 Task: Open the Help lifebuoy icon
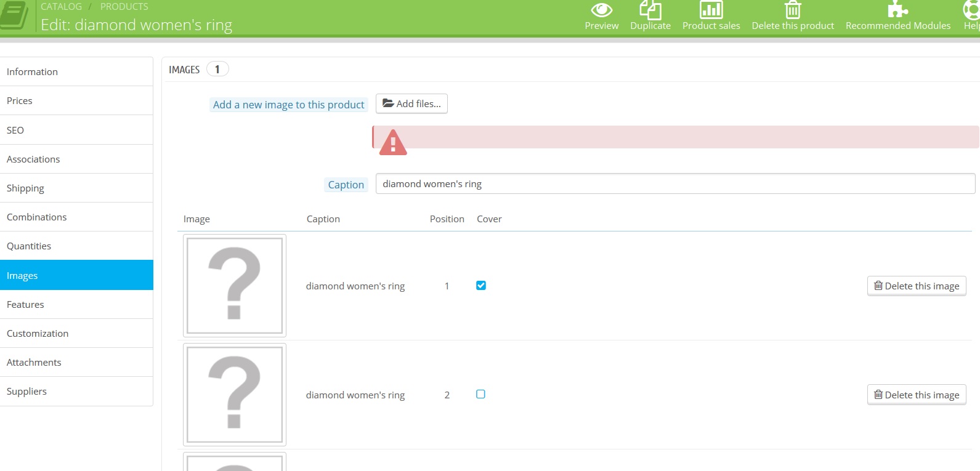click(972, 10)
